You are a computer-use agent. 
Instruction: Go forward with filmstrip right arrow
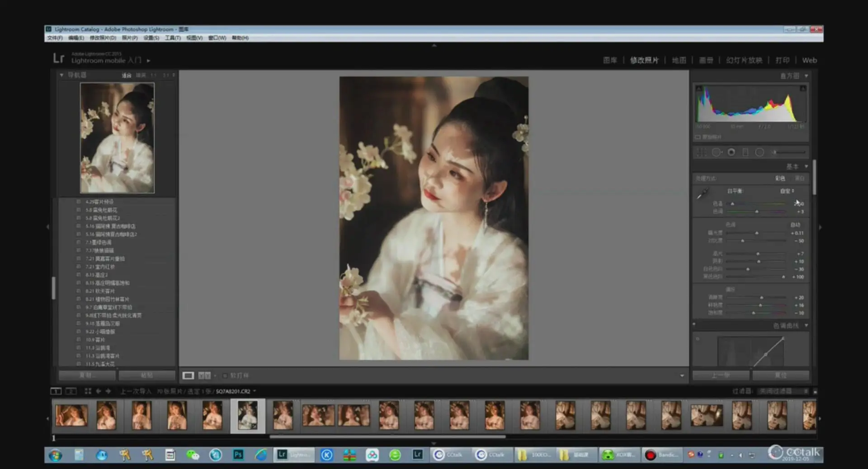pyautogui.click(x=108, y=391)
